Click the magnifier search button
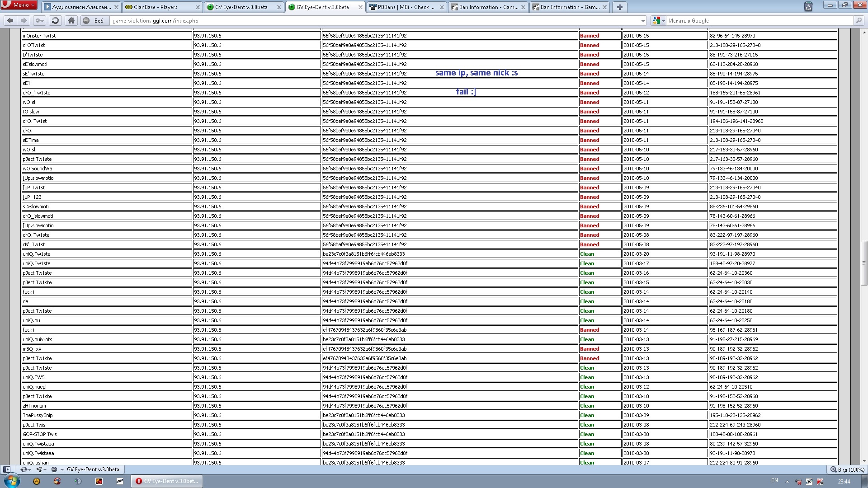Image resolution: width=868 pixels, height=488 pixels. click(x=858, y=20)
